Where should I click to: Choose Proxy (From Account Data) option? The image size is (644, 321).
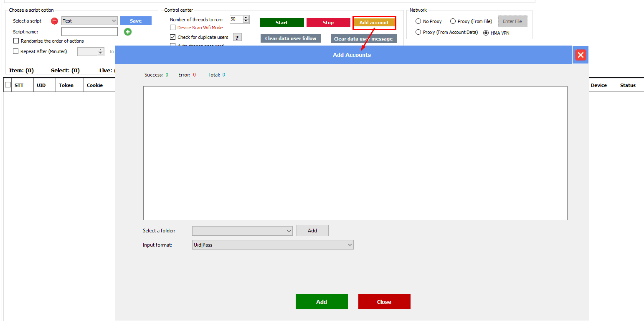[x=418, y=32]
